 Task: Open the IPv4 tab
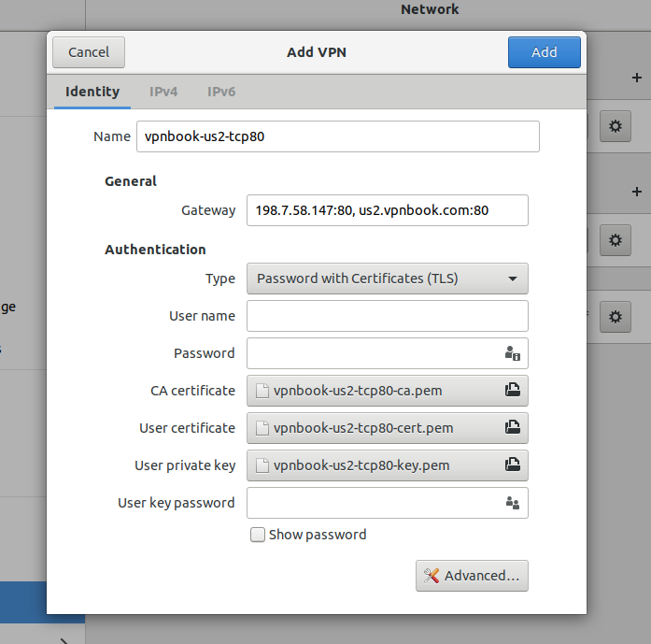(163, 92)
